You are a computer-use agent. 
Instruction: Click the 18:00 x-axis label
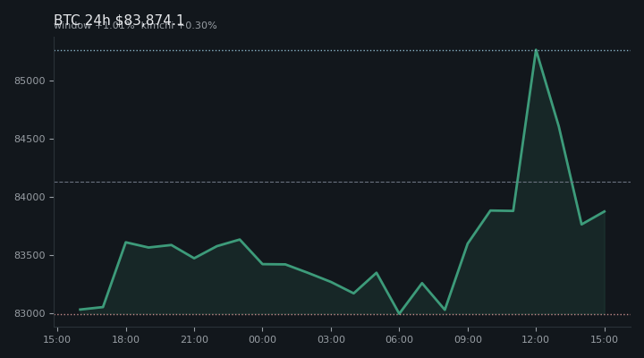[x=126, y=339]
